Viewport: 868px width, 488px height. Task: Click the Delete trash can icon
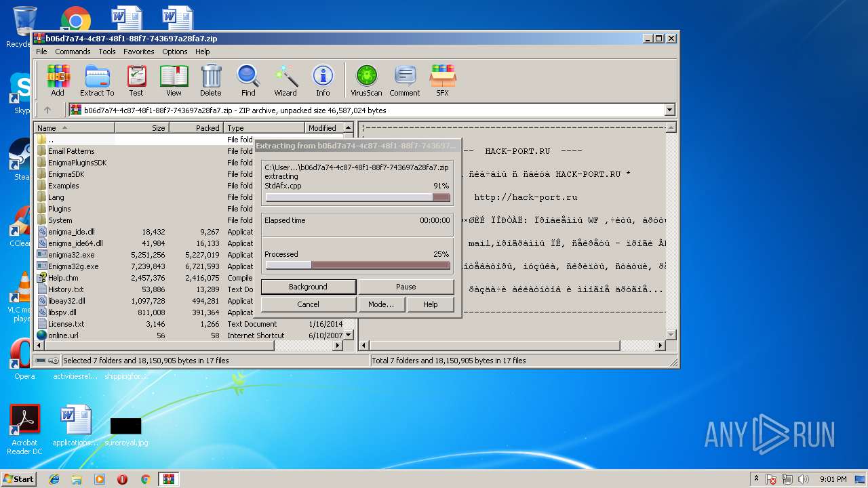211,81
